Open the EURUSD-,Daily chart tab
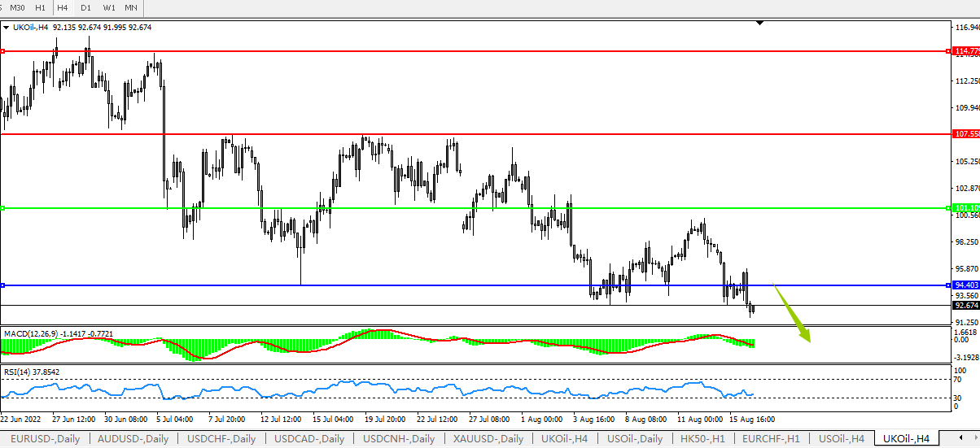The height and width of the screenshot is (448, 980). coord(44,439)
